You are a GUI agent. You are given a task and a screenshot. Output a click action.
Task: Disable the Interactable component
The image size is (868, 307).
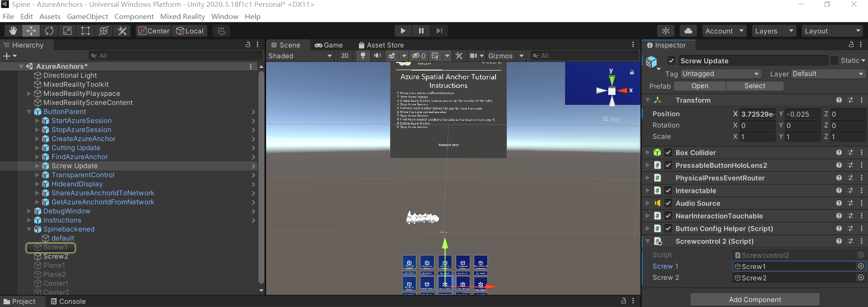(668, 191)
